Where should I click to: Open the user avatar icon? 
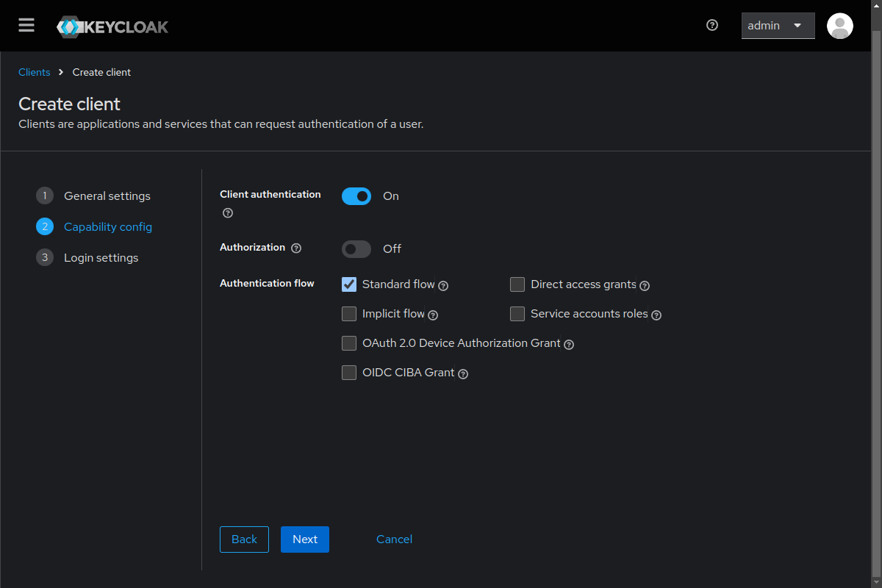(x=839, y=26)
